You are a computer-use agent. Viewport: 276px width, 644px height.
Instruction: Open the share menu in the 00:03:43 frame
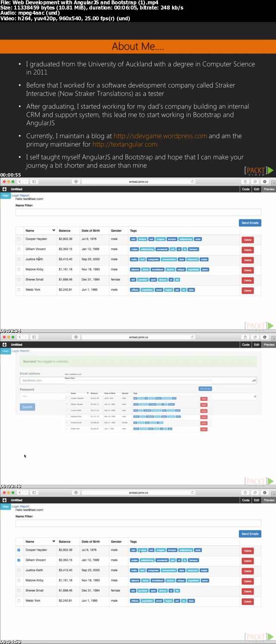[x=245, y=337]
